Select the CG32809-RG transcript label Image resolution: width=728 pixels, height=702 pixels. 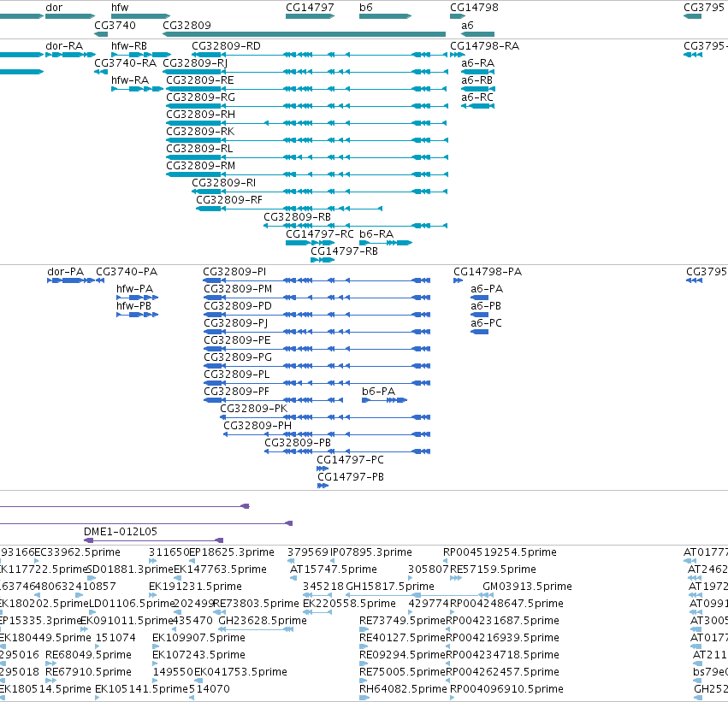[200, 97]
